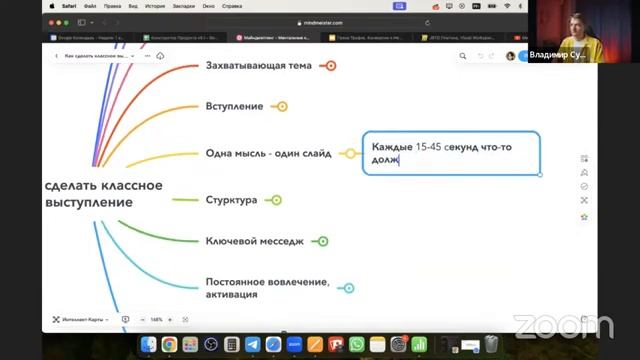Select the Захватывающая тема topic
Viewport: 640px width, 360px height.
click(259, 66)
